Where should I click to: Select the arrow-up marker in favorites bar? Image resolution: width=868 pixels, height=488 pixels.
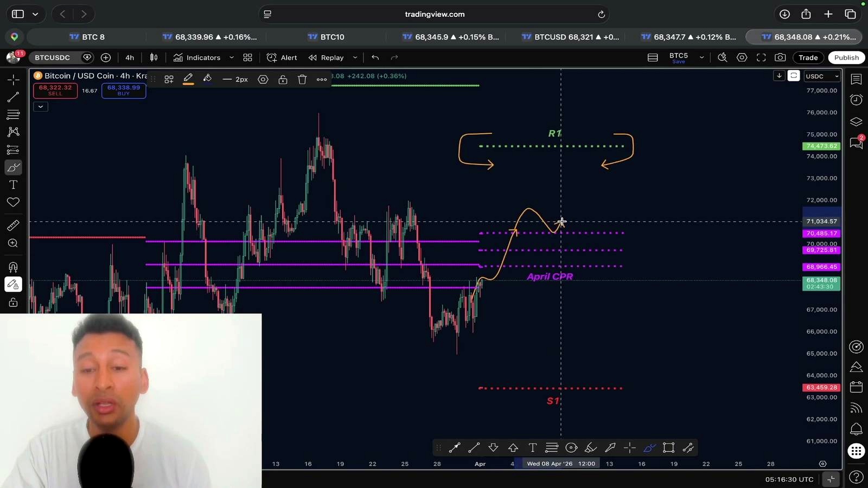513,448
